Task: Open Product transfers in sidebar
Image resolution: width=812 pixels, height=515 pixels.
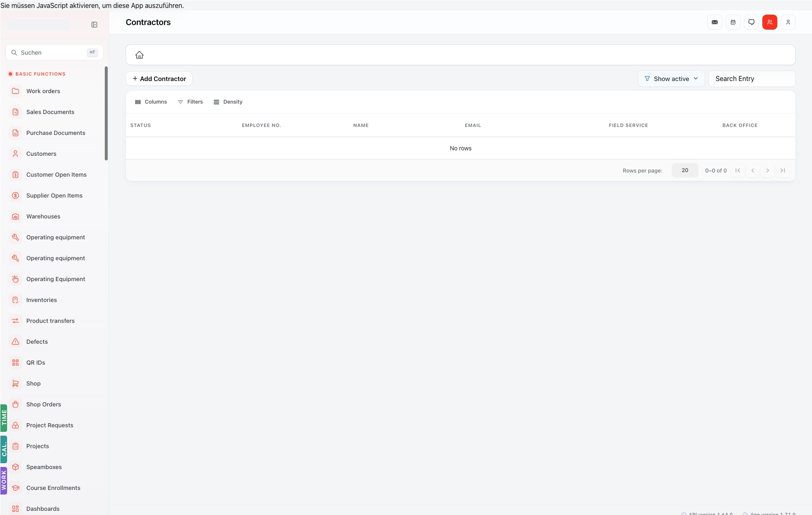Action: (54, 321)
